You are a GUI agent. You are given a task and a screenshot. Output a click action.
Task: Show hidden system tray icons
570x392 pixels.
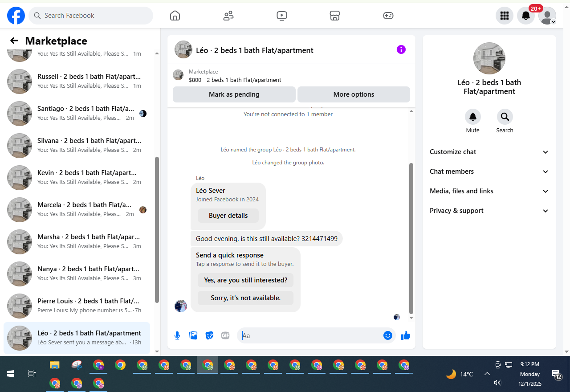point(487,374)
